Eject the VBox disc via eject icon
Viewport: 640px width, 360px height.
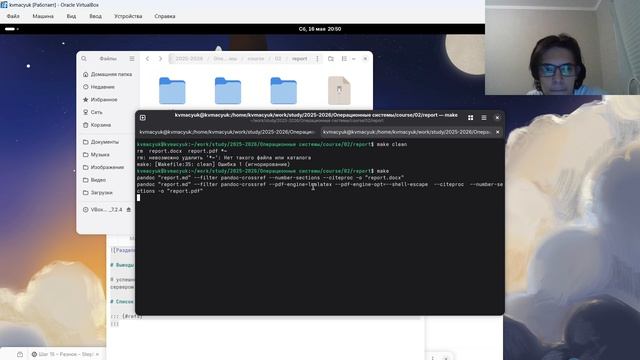tap(129, 209)
